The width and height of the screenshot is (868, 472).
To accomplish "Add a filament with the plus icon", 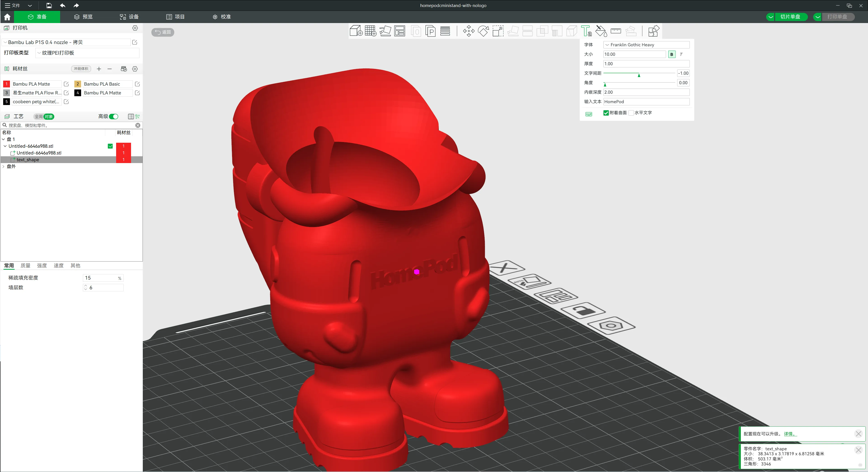I will click(x=99, y=69).
